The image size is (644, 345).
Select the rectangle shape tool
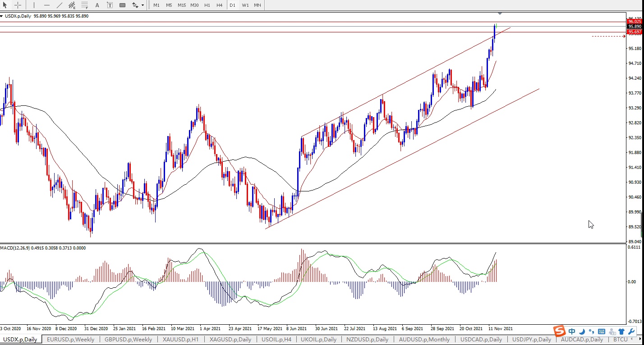(x=123, y=5)
